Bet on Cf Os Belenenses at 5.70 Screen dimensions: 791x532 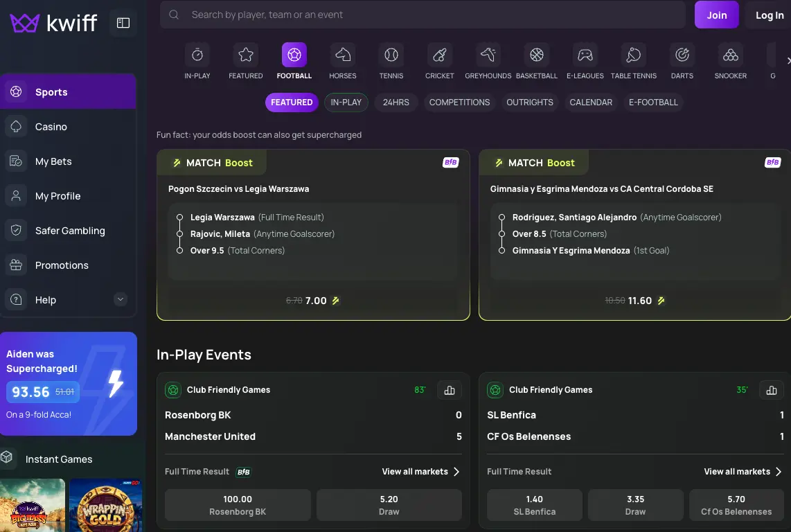coord(736,505)
